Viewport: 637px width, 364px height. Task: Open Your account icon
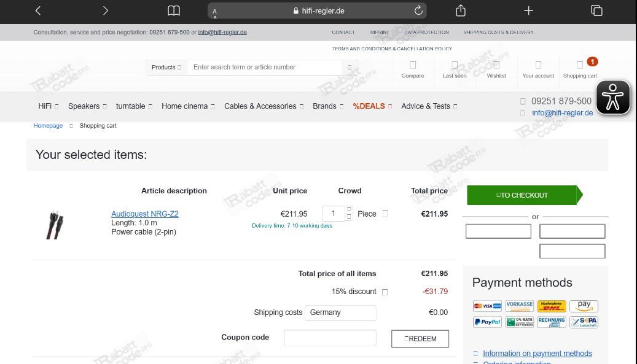538,65
